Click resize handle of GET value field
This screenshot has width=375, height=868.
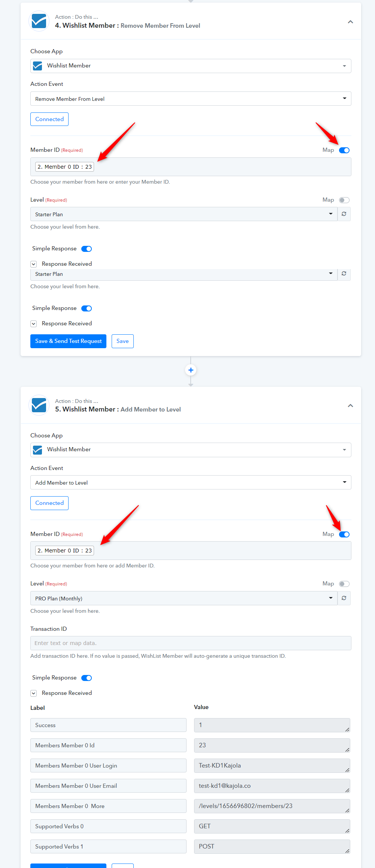347,831
